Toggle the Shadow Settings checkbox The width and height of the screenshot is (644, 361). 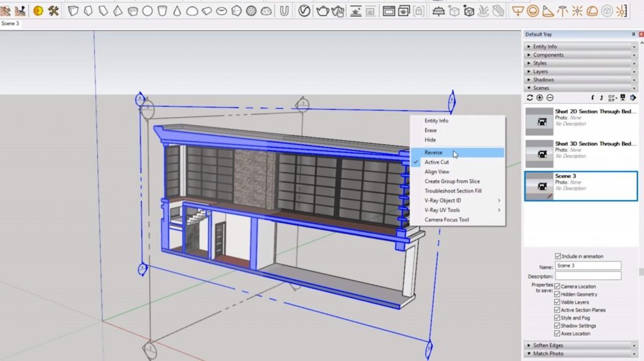[557, 325]
